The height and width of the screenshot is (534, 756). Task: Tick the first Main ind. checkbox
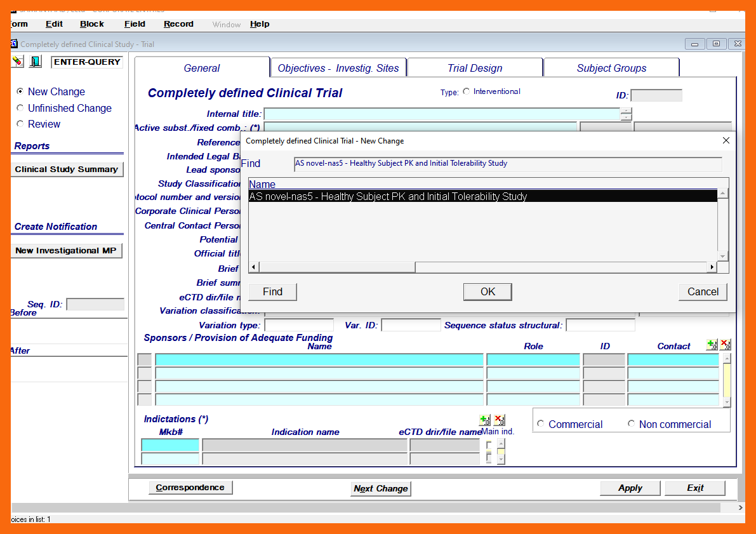point(488,445)
